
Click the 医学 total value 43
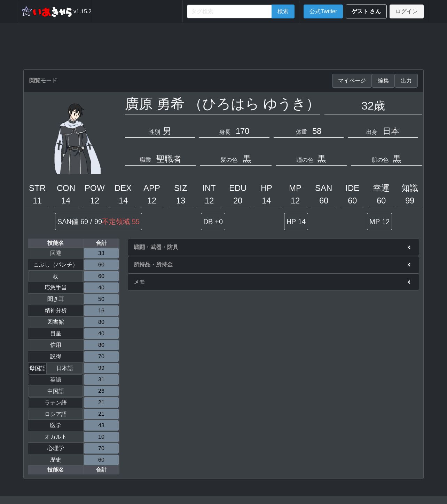(101, 425)
